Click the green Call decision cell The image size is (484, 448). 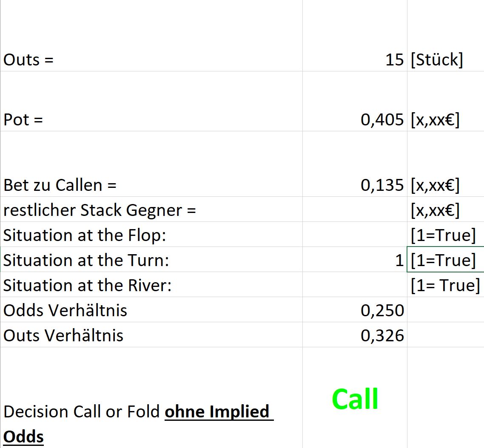(x=355, y=398)
